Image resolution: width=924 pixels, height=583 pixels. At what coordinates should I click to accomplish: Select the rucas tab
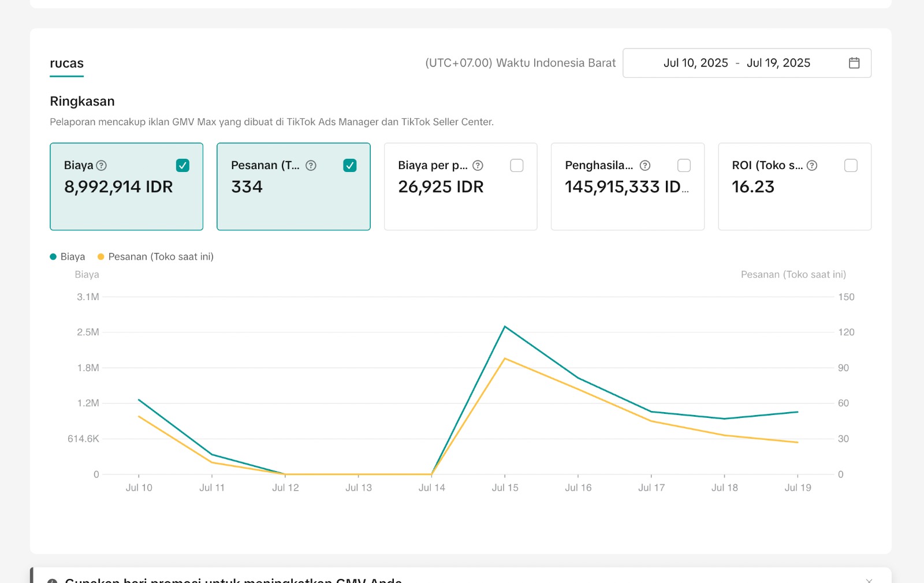(x=66, y=63)
